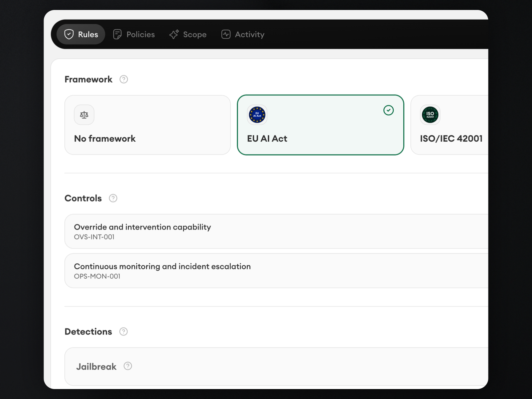Click the ISO 42001 logo badge
This screenshot has width=532, height=399.
430,115
